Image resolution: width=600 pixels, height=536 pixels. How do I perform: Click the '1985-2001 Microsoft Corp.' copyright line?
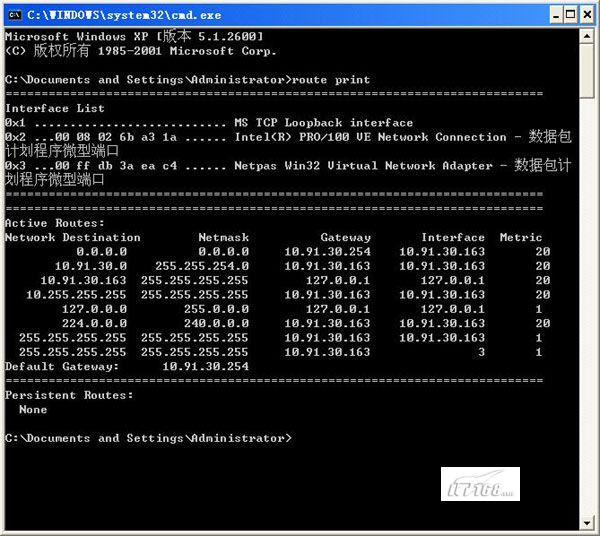tap(141, 51)
